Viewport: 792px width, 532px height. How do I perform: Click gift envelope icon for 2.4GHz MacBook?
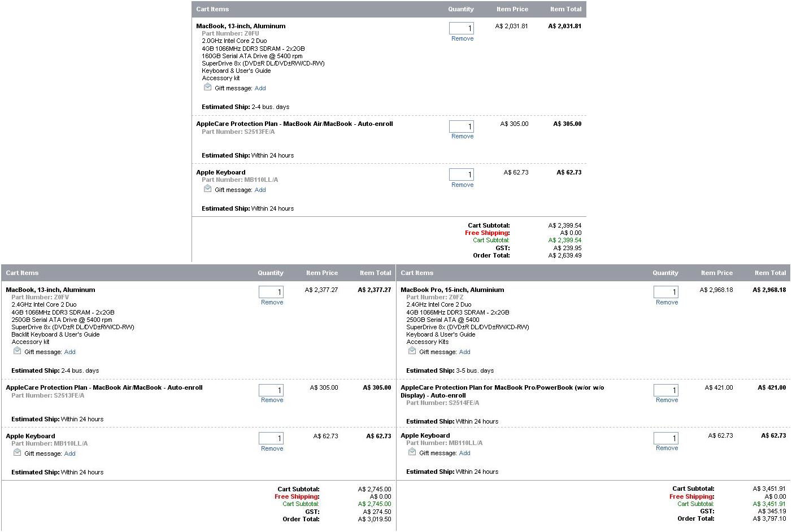click(x=17, y=351)
